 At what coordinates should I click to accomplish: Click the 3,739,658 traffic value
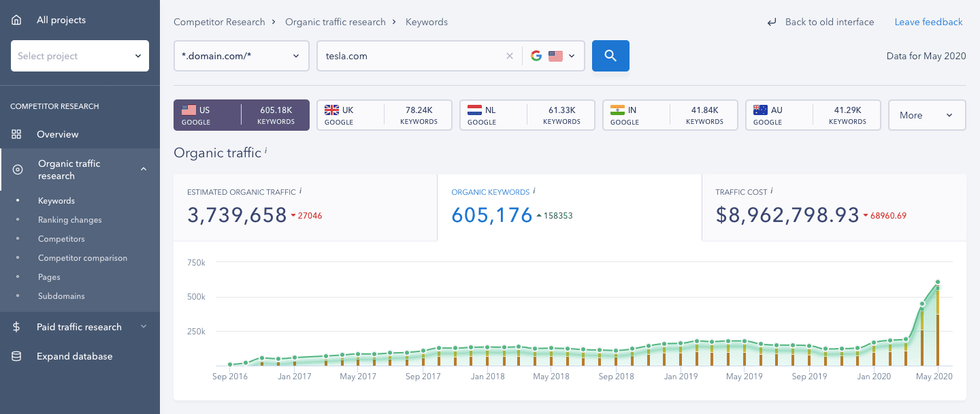tap(237, 215)
